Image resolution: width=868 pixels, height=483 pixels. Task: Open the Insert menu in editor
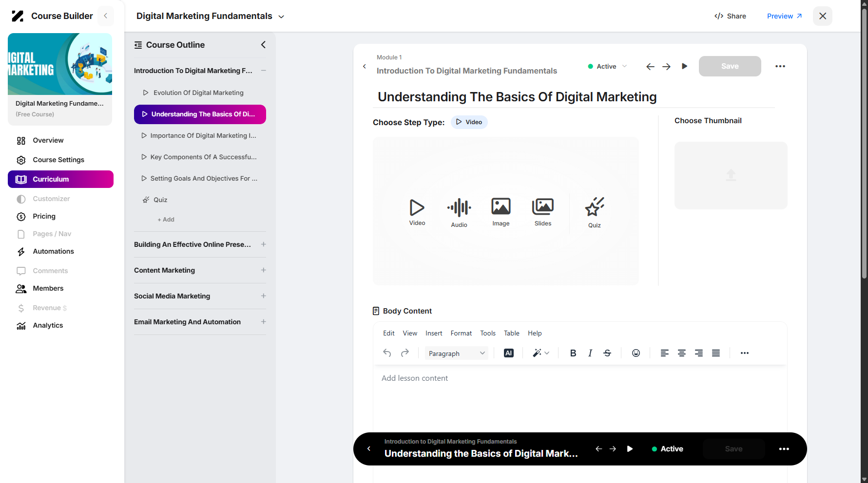coord(433,333)
